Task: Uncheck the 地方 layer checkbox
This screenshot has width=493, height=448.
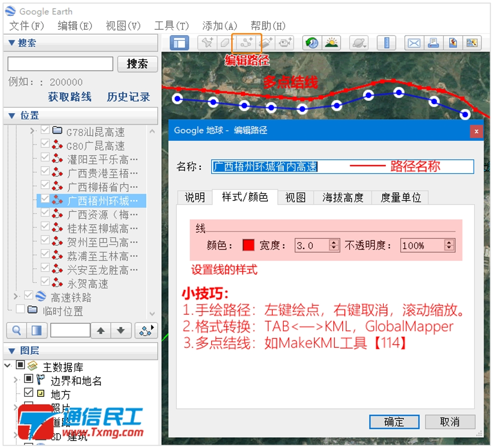Action: (28, 392)
